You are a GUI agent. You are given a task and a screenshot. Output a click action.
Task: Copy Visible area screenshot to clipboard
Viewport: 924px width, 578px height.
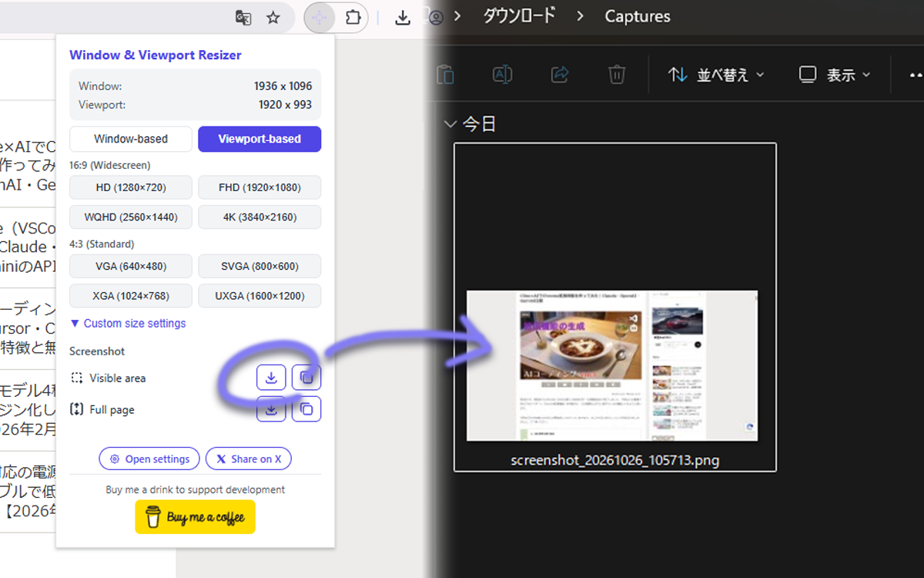coord(306,378)
